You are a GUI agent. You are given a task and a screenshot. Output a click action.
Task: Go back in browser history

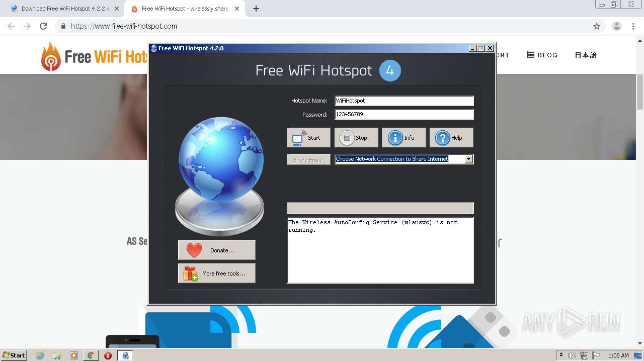coord(11,26)
